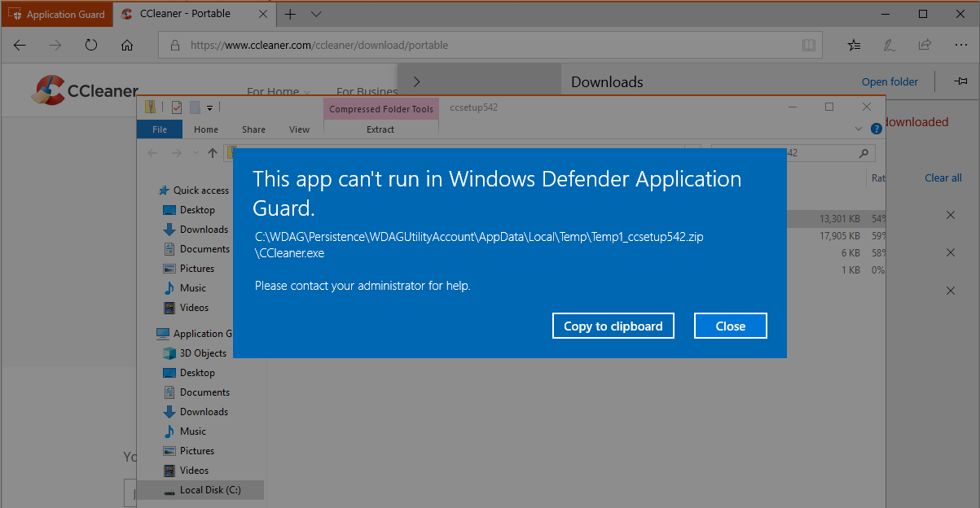This screenshot has height=508, width=980.
Task: Click the Copy to clipboard button
Action: pos(613,326)
